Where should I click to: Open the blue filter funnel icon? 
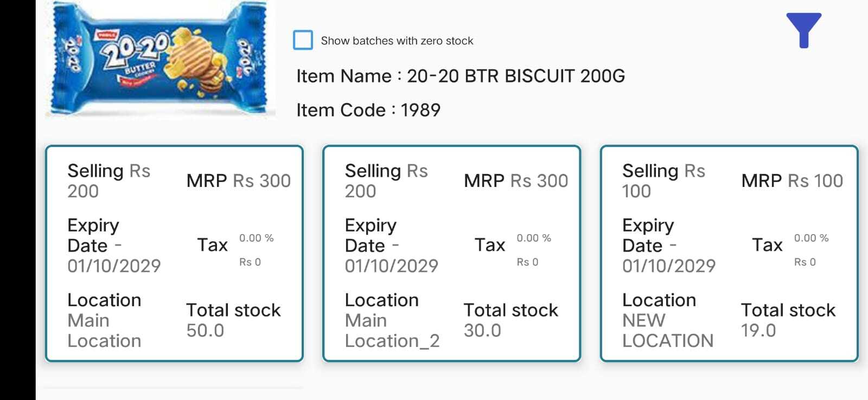tap(803, 30)
